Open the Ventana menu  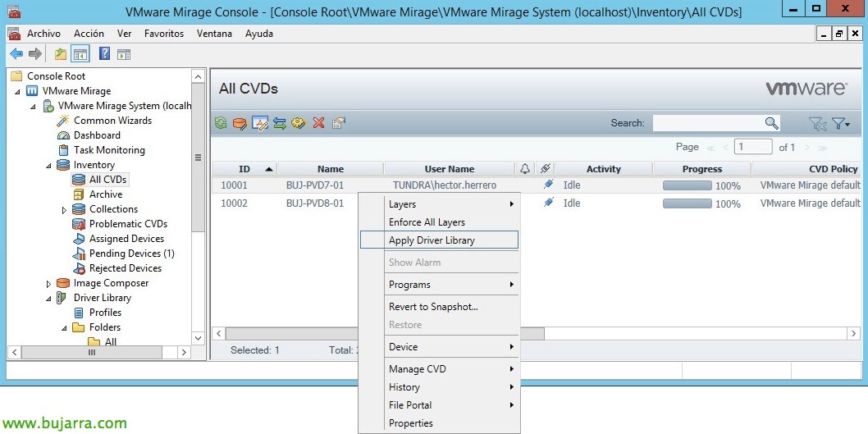pos(214,34)
